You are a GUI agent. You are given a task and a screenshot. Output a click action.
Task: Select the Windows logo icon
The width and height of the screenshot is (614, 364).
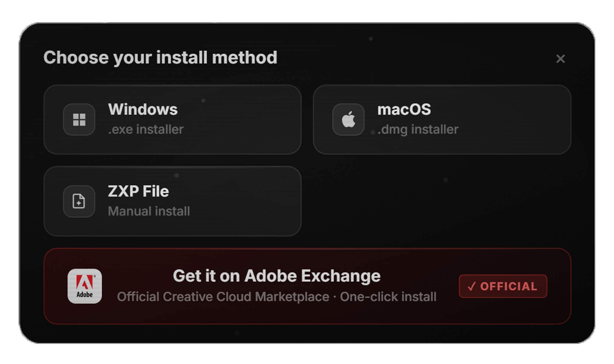79,120
